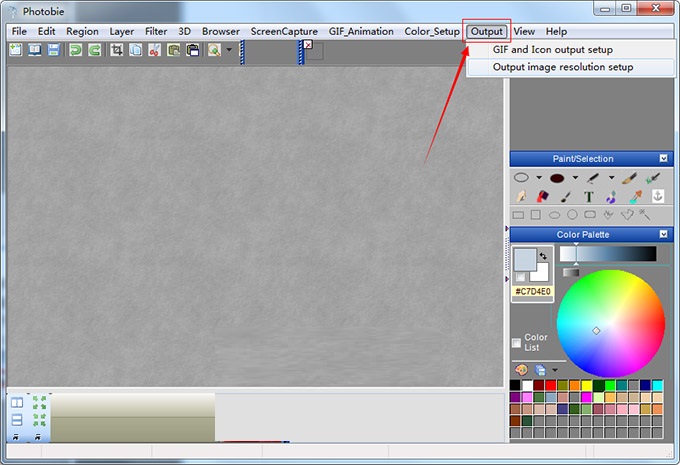Click the #C7D4E0 hex color field
Screen dimensions: 680x465
click(x=533, y=291)
